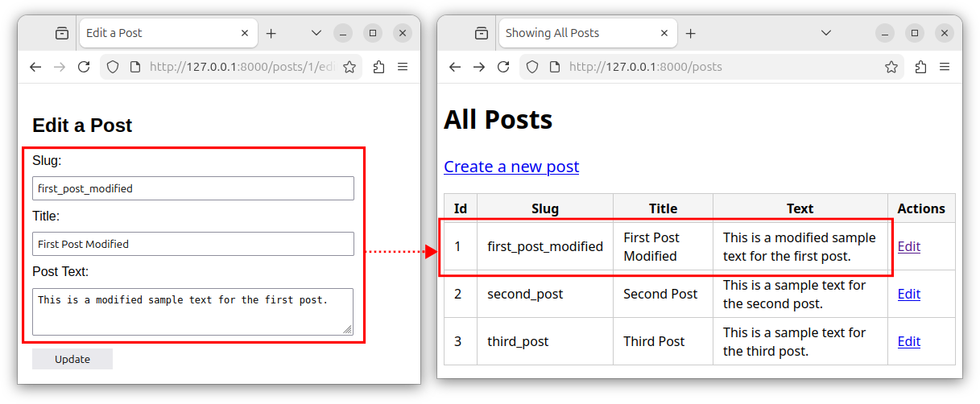The image size is (980, 404).
Task: Bookmark the Edit a Post page with star
Action: point(349,67)
